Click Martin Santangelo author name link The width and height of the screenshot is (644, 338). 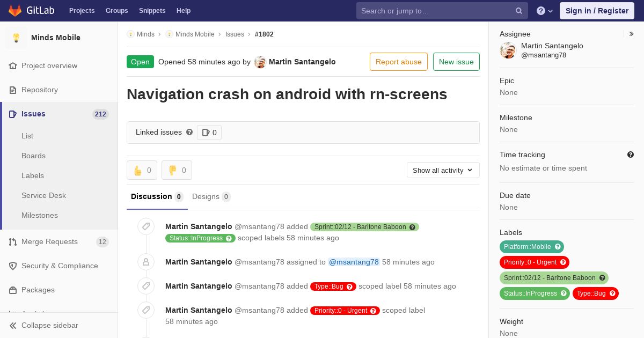[x=302, y=62]
